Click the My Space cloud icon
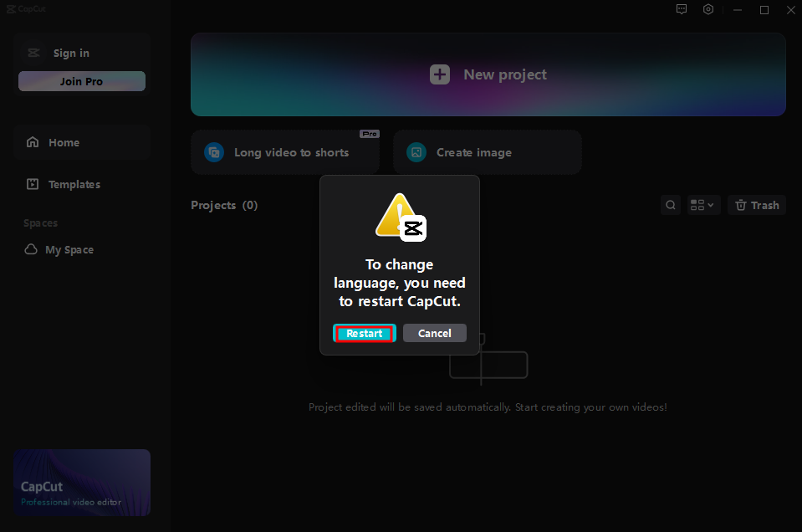Screen dimensions: 802x532 pos(31,249)
